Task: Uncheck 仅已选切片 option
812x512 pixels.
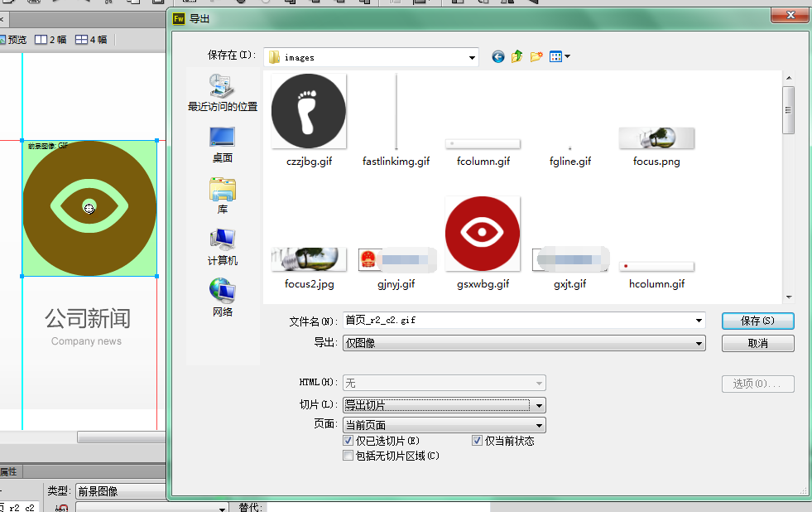Action: (348, 441)
